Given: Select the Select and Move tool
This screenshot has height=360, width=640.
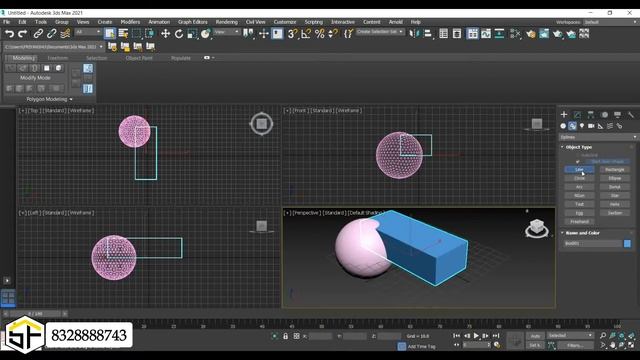Looking at the screenshot, I should (x=165, y=33).
